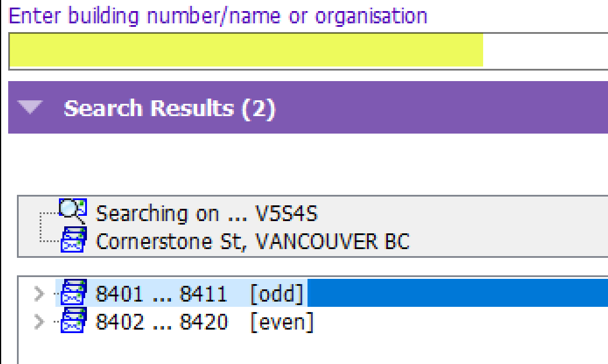This screenshot has width=608, height=364.
Task: Click the [even] label in the results list
Action: [282, 322]
